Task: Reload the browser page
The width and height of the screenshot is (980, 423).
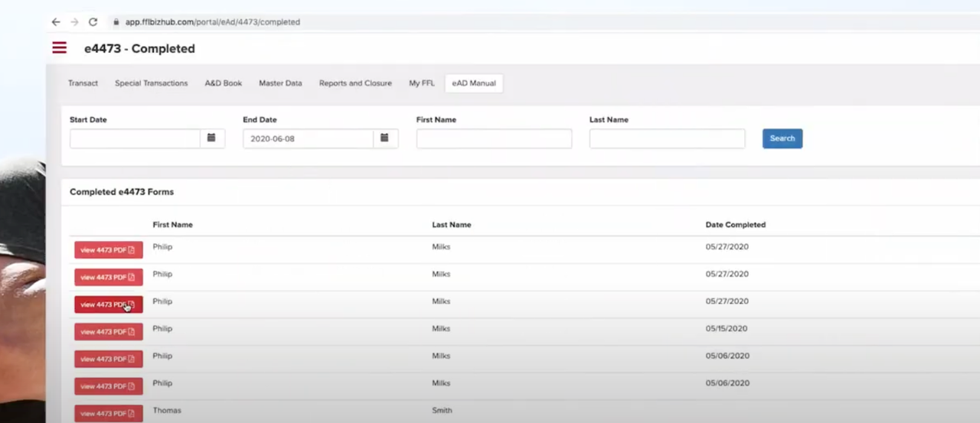Action: click(x=93, y=22)
